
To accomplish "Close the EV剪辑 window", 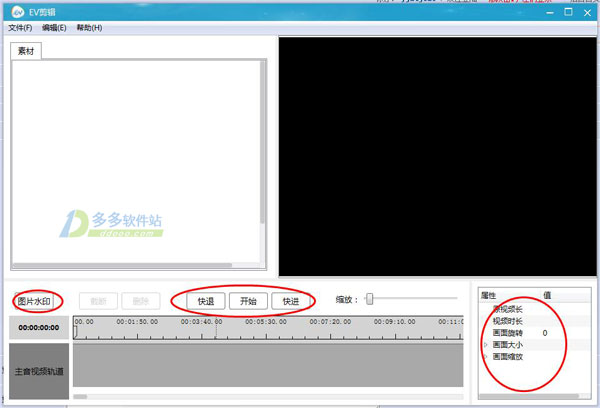I will pos(587,13).
